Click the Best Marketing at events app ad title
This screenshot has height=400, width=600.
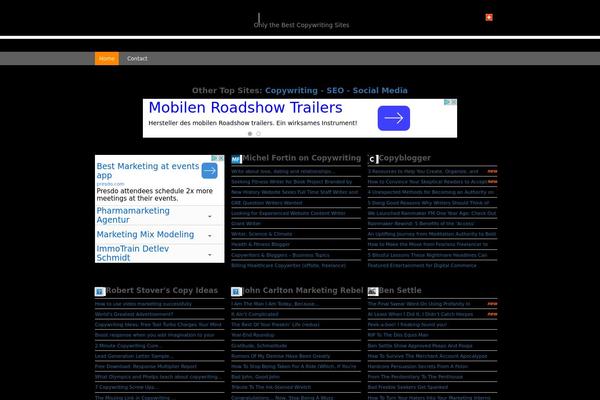pos(148,171)
